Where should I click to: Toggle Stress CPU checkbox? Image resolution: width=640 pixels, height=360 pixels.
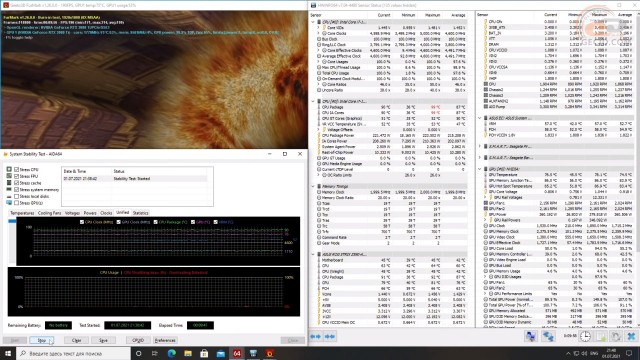click(17, 169)
